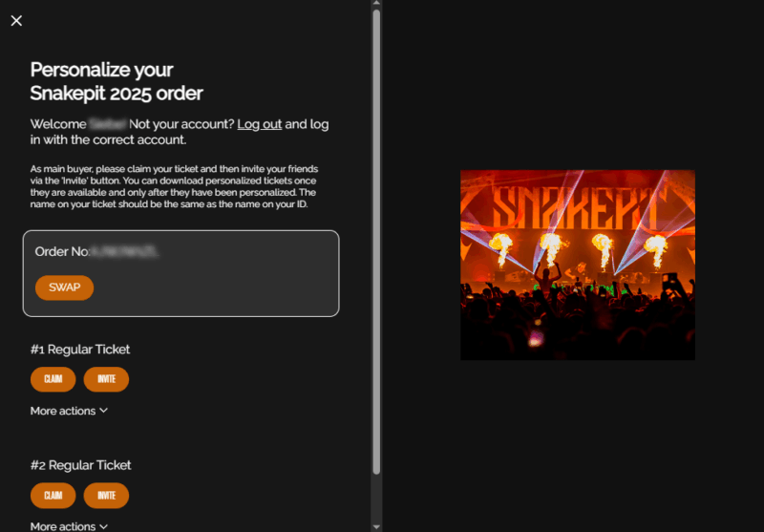Click the vertical scrollbar thumb

pos(376,239)
